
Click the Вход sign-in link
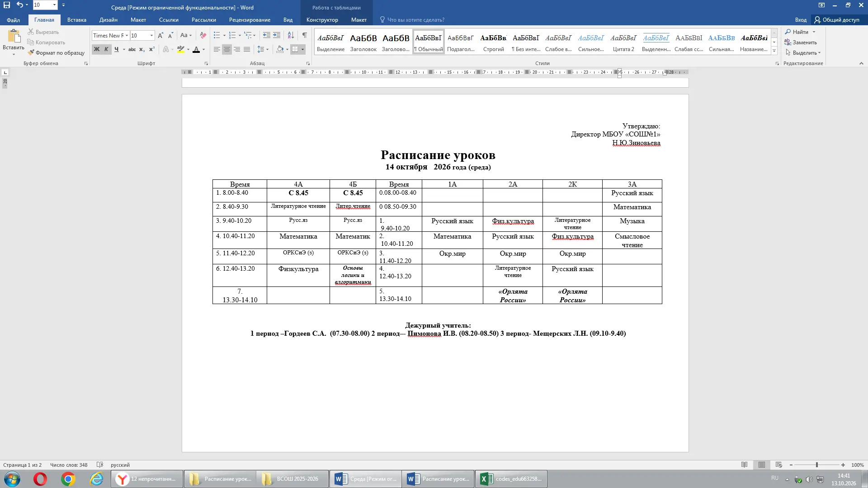(x=801, y=20)
